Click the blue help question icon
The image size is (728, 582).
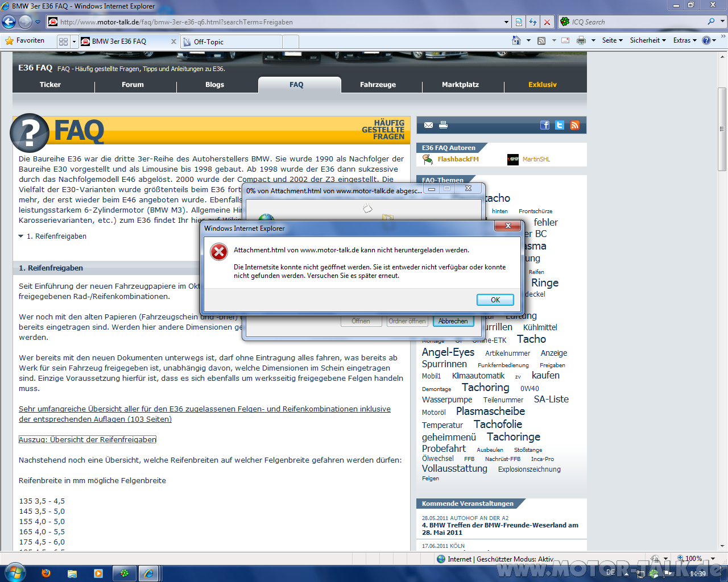click(706, 40)
